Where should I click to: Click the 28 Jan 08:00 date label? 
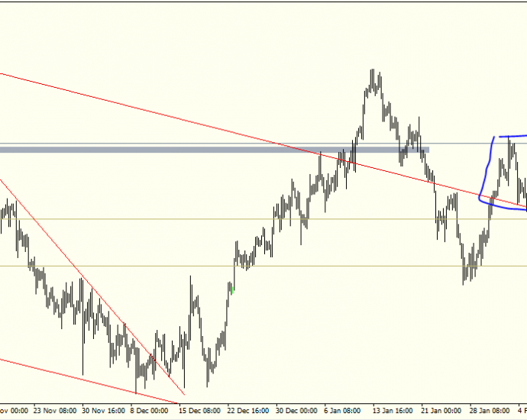click(x=490, y=411)
